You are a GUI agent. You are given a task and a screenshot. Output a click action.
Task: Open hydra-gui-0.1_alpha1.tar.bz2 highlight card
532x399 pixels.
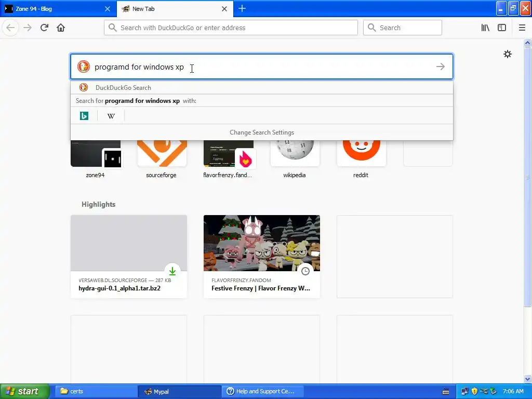click(x=129, y=257)
